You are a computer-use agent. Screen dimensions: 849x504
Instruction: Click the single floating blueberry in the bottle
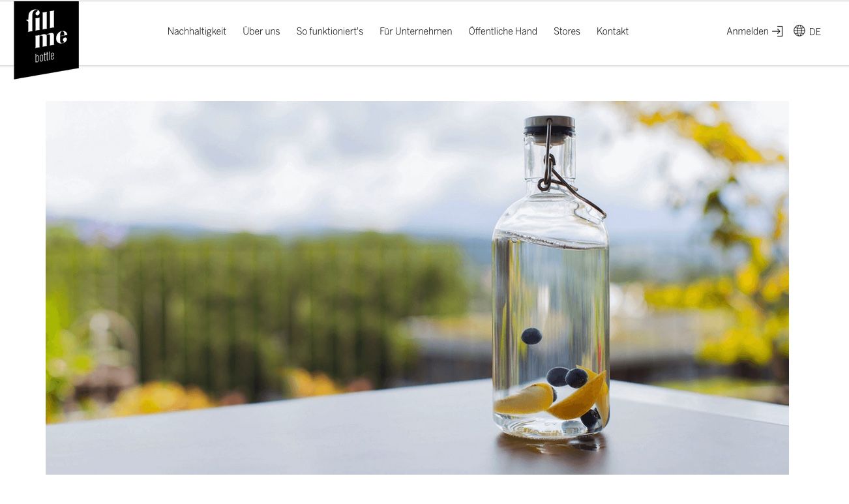pyautogui.click(x=531, y=336)
